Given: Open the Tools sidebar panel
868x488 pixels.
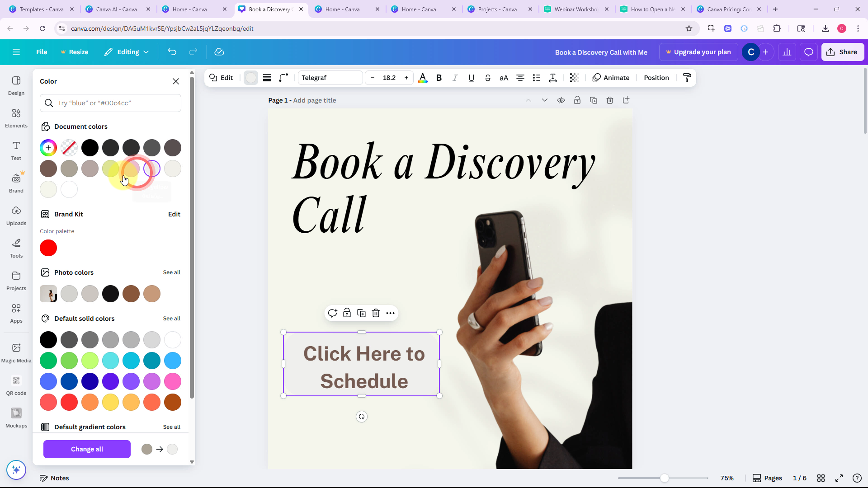Looking at the screenshot, I should coord(16,248).
